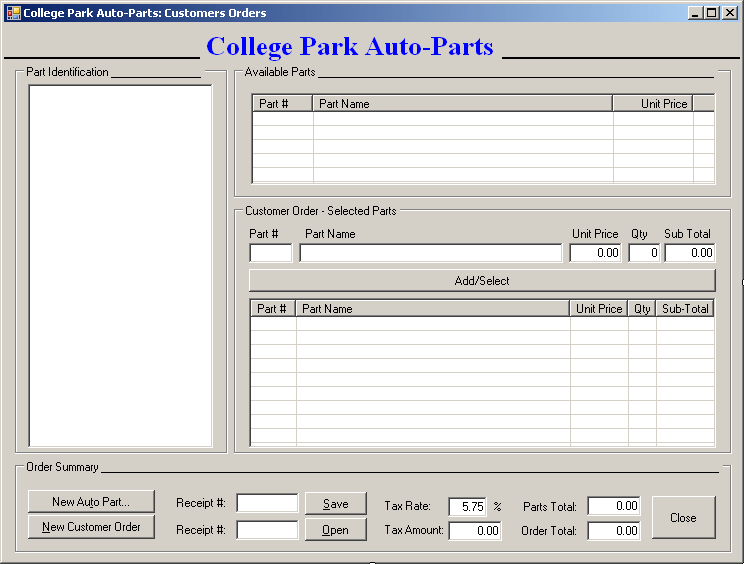Click the Order Total field
The width and height of the screenshot is (744, 564).
pyautogui.click(x=614, y=530)
